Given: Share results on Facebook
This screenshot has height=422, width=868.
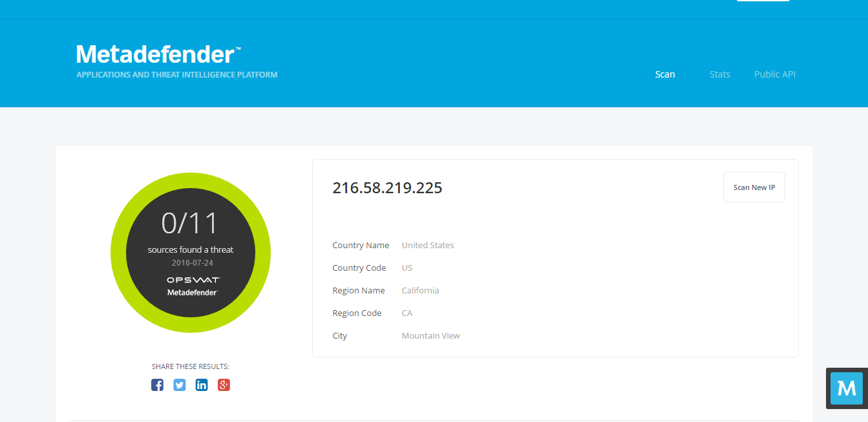Looking at the screenshot, I should tap(157, 385).
